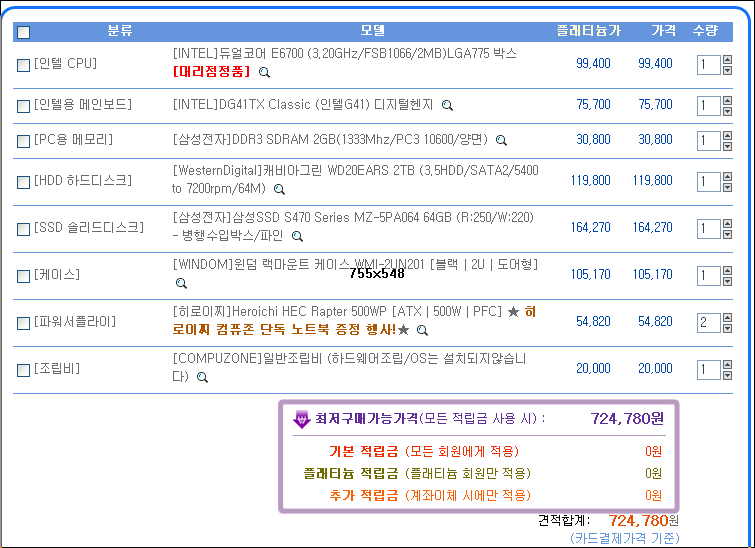Click purple arrow icon beside 최저구매가능가격

301,420
